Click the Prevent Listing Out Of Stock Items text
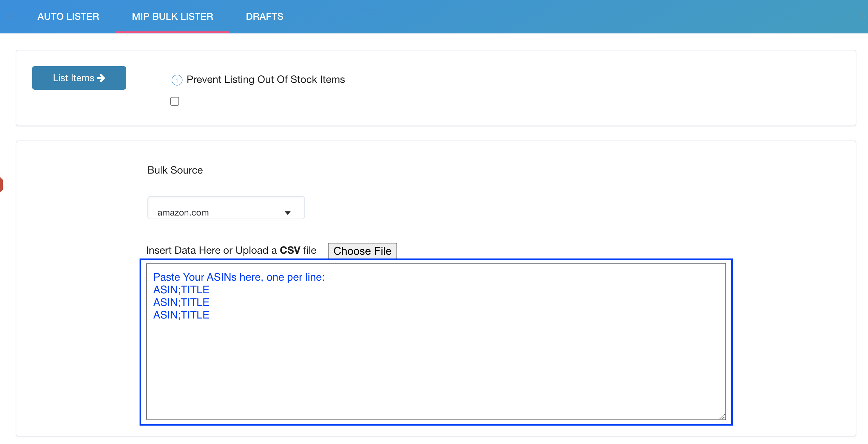 [266, 79]
